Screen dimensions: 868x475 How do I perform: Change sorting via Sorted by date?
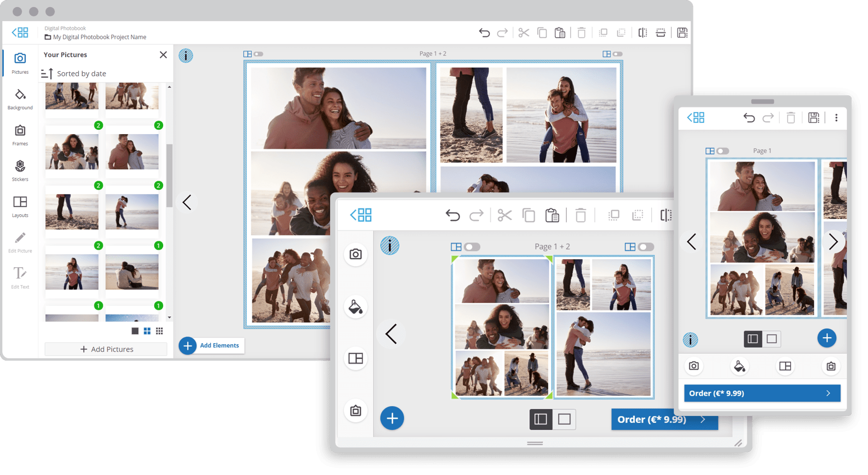[x=74, y=74]
